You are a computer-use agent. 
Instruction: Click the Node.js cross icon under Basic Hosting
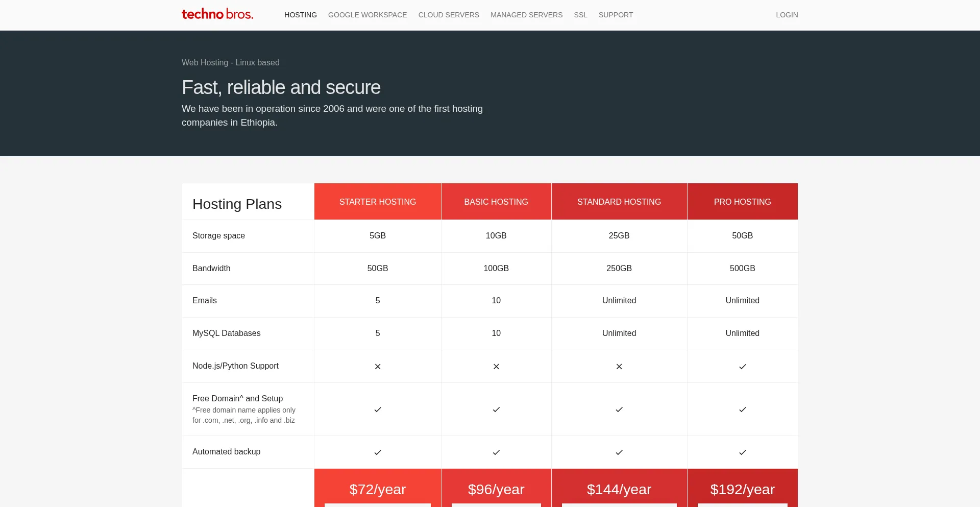pyautogui.click(x=496, y=367)
